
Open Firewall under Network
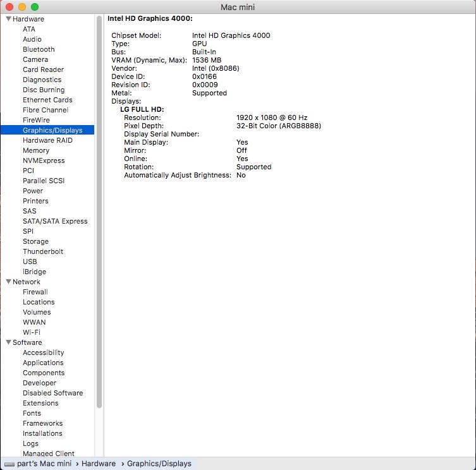[35, 292]
